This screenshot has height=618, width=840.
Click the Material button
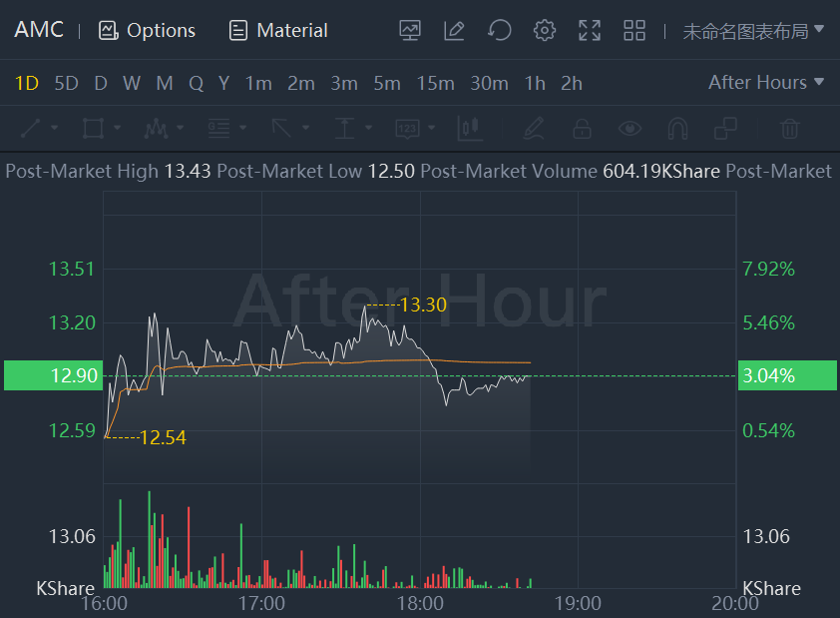(x=278, y=30)
